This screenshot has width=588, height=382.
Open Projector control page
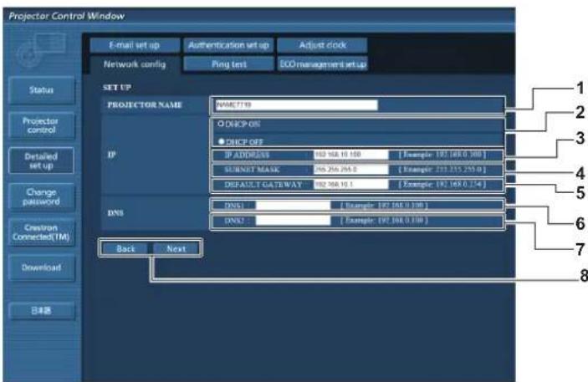(x=41, y=125)
